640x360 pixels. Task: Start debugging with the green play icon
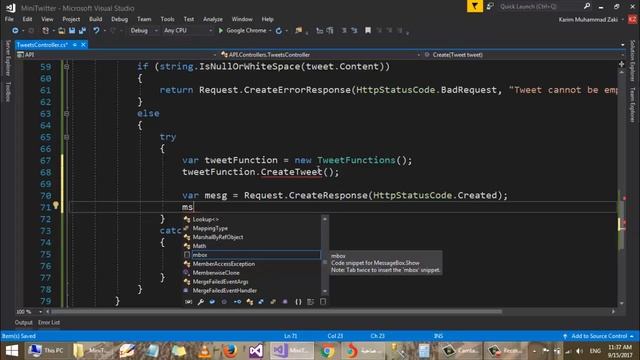pos(221,31)
